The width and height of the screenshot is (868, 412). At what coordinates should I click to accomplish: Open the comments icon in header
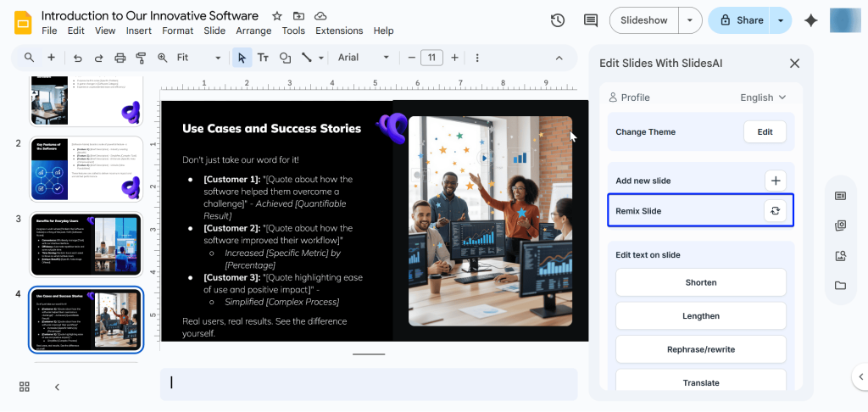pos(591,20)
